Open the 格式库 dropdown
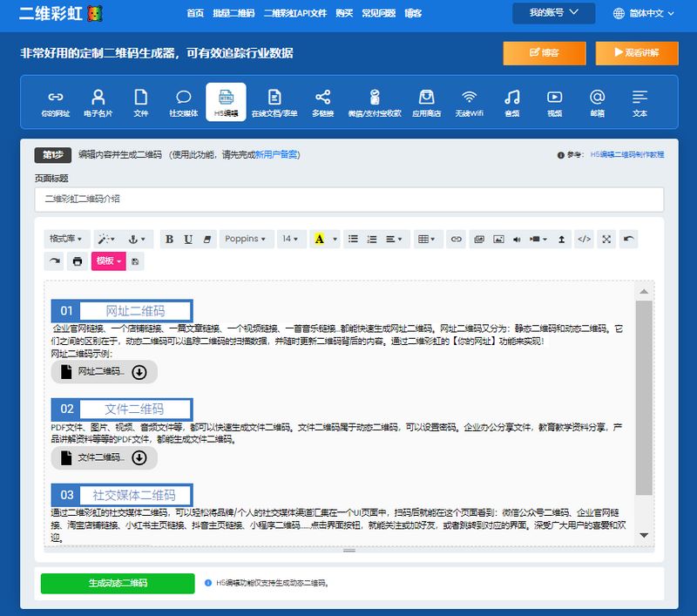The height and width of the screenshot is (616, 697). tap(66, 239)
